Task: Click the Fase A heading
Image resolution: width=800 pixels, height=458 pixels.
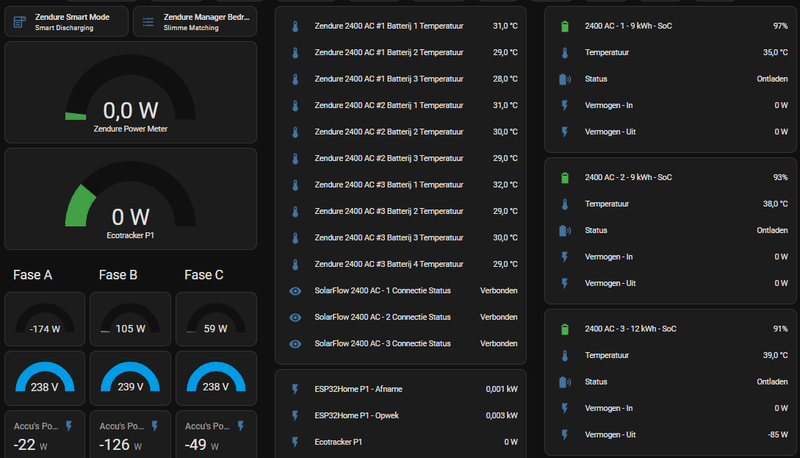Action: tap(33, 275)
